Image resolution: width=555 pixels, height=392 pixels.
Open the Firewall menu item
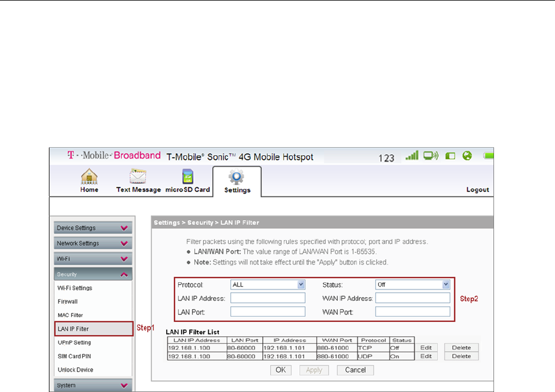pyautogui.click(x=68, y=301)
